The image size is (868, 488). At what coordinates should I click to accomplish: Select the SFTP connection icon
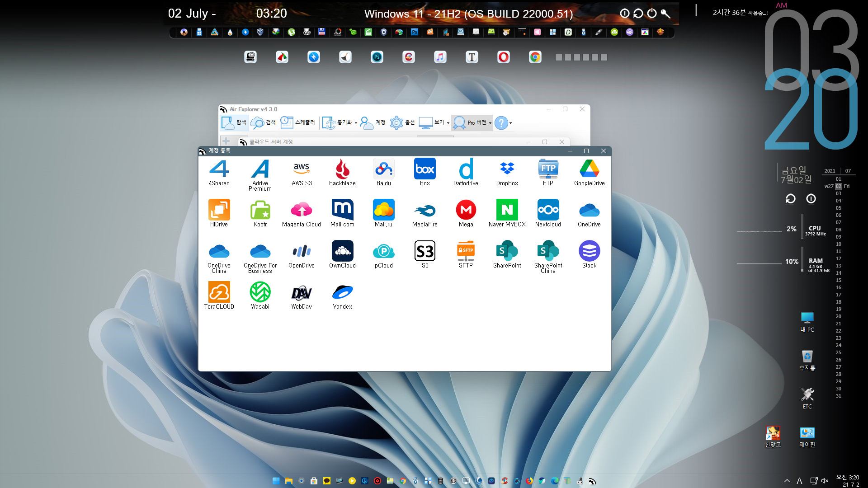click(466, 254)
